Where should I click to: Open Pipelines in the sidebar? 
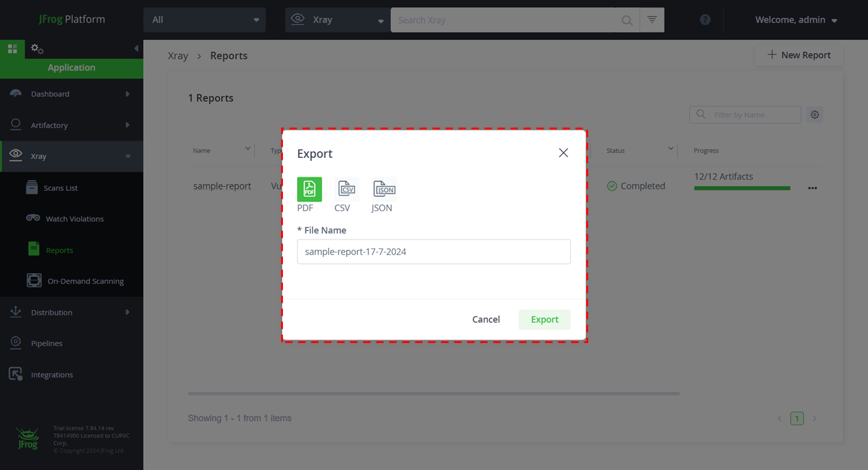[x=71, y=343]
